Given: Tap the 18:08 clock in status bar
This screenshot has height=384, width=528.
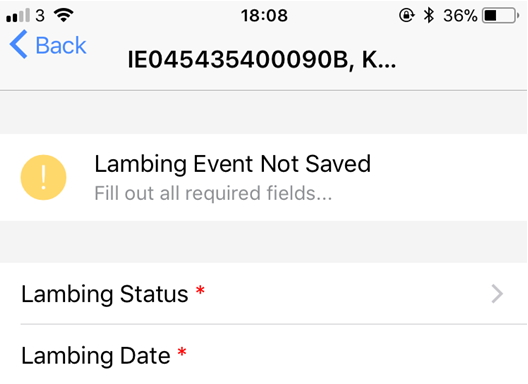Looking at the screenshot, I should 264,15.
